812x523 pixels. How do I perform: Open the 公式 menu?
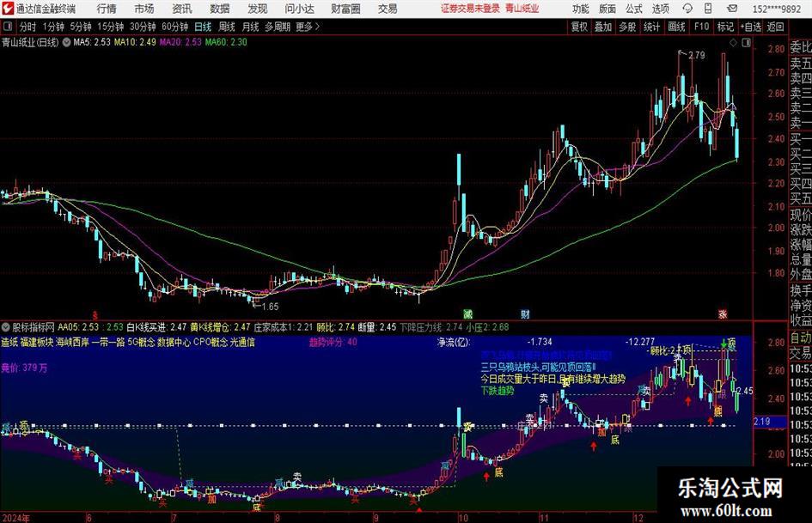click(x=634, y=9)
